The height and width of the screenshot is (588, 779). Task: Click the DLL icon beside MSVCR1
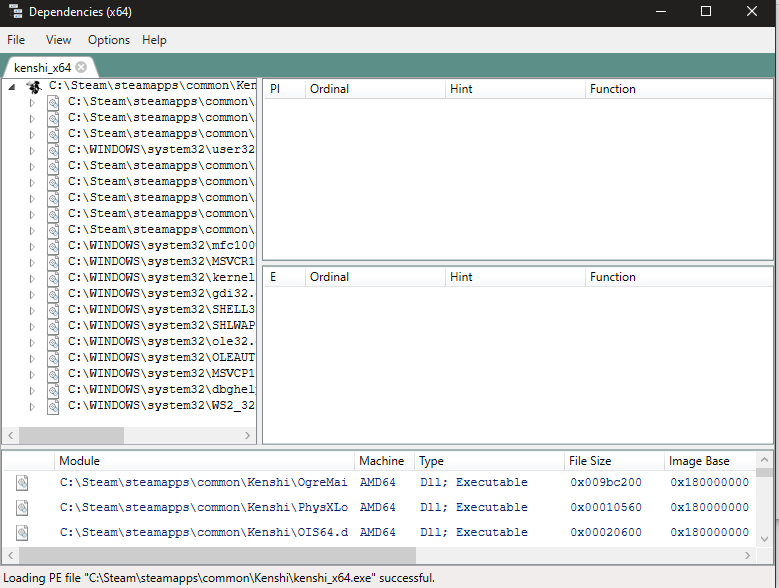[x=53, y=263]
